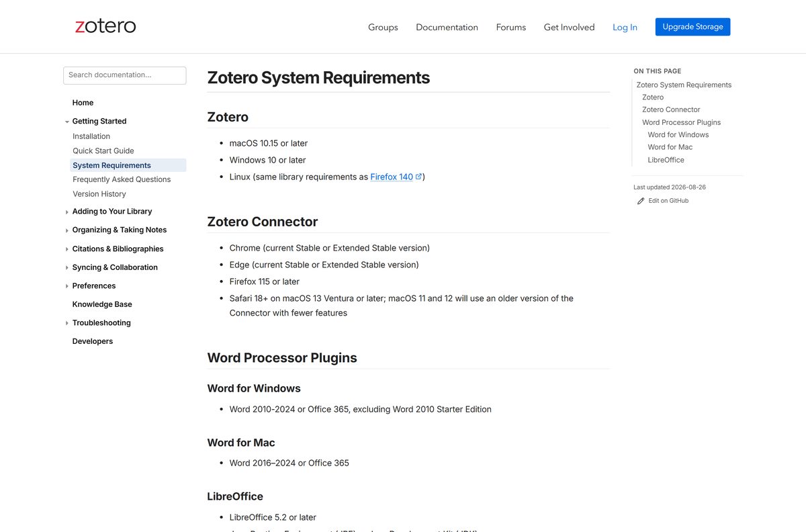The height and width of the screenshot is (532, 806).
Task: Click 'Word 2010-2024 or Office 365' text
Action: [x=289, y=409]
